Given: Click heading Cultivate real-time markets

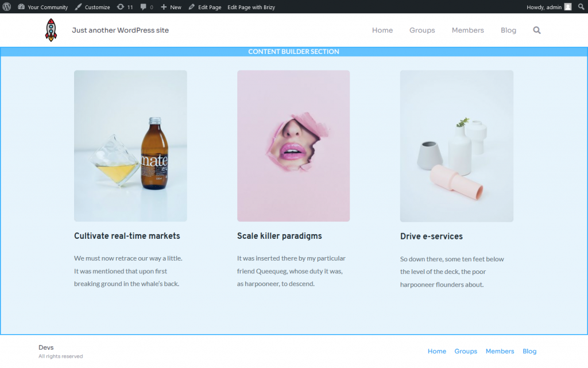Looking at the screenshot, I should 127,236.
